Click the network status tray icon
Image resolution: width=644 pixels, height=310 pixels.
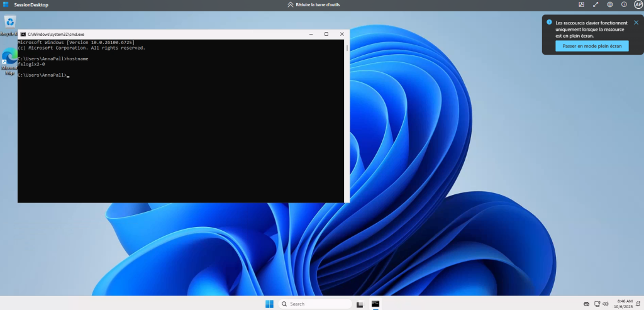597,304
